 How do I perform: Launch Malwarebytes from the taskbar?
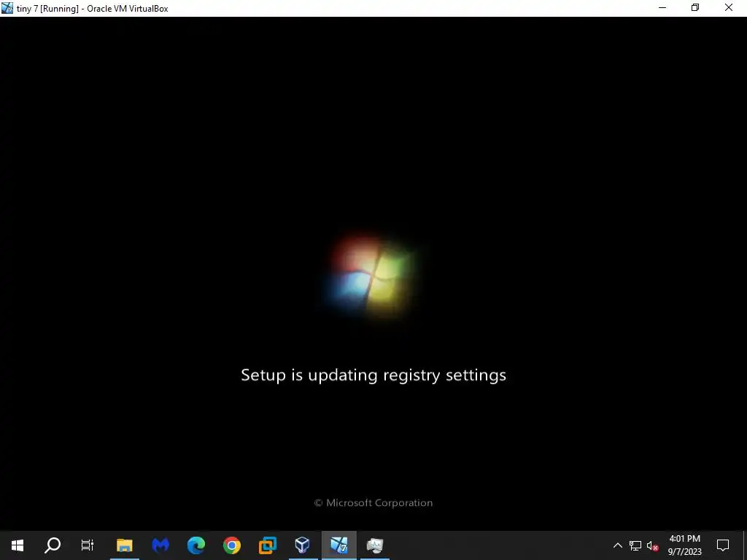(x=160, y=545)
